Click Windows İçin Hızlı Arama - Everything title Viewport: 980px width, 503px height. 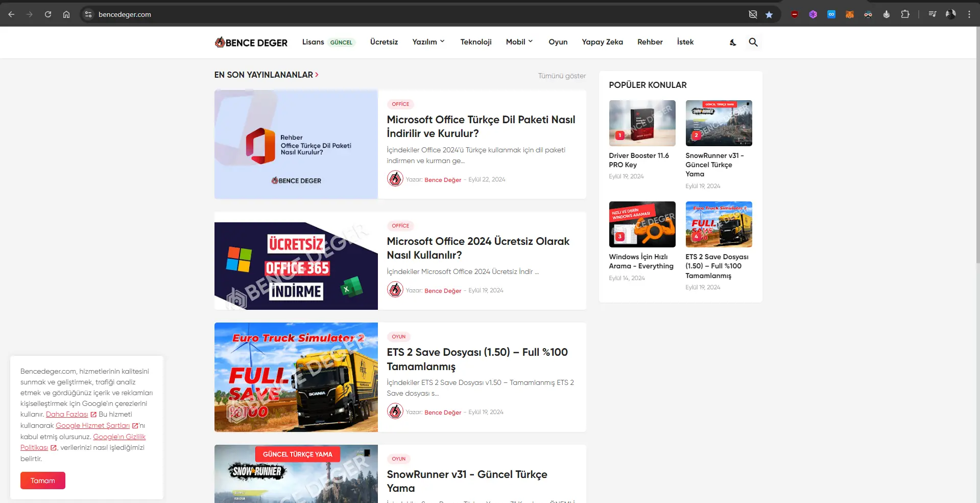tap(641, 261)
